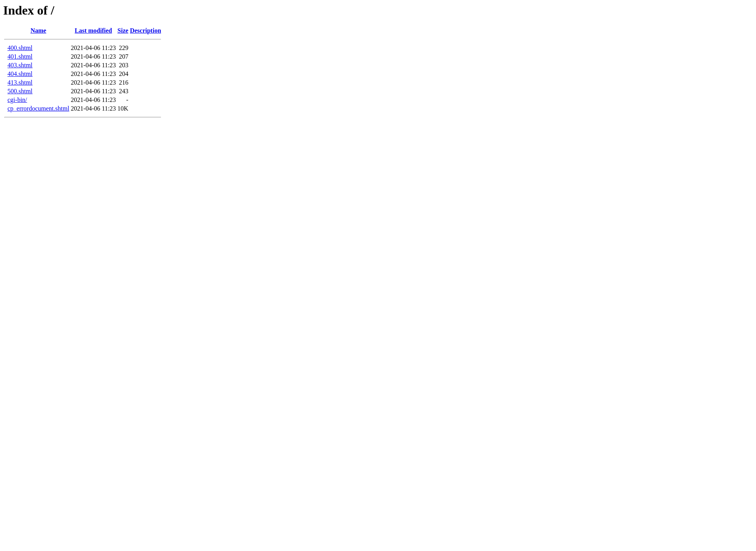Viewport: 756px width, 551px height.
Task: Navigate into the cgi-bin/ directory
Action: [x=17, y=100]
